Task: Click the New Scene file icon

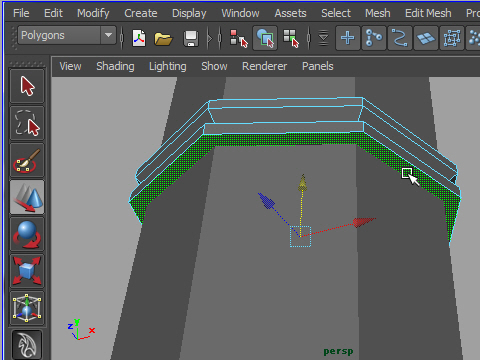Action: [x=139, y=38]
